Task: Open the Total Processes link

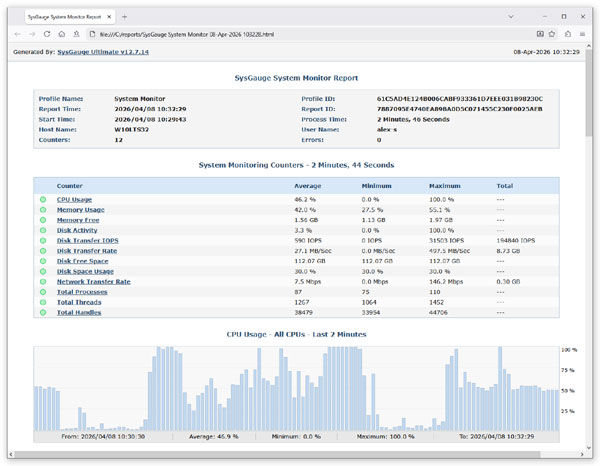Action: click(x=82, y=292)
